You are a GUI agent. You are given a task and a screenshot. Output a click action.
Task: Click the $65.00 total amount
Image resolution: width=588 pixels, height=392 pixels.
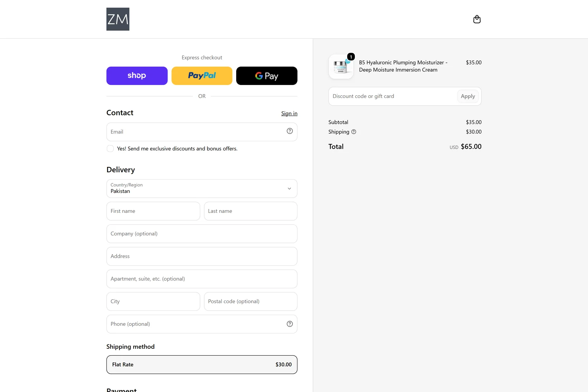click(471, 147)
